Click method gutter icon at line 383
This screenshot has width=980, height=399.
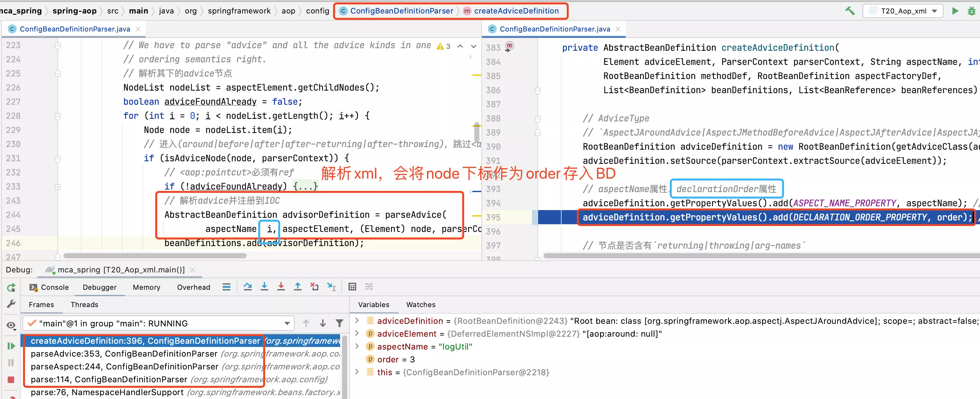coord(509,47)
